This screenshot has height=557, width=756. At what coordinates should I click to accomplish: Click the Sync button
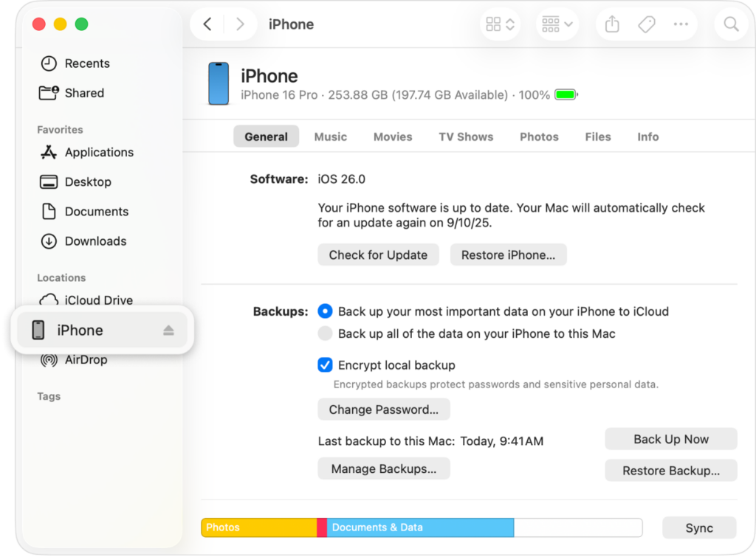point(700,528)
